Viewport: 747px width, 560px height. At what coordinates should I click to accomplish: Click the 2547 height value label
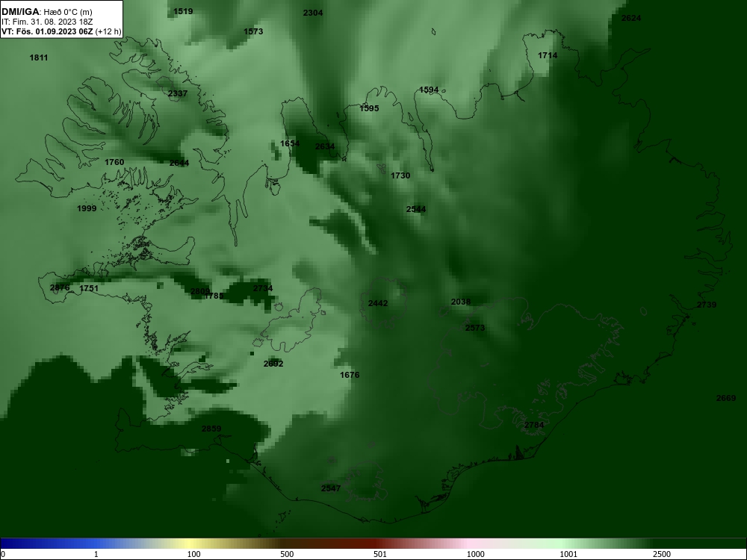click(331, 488)
